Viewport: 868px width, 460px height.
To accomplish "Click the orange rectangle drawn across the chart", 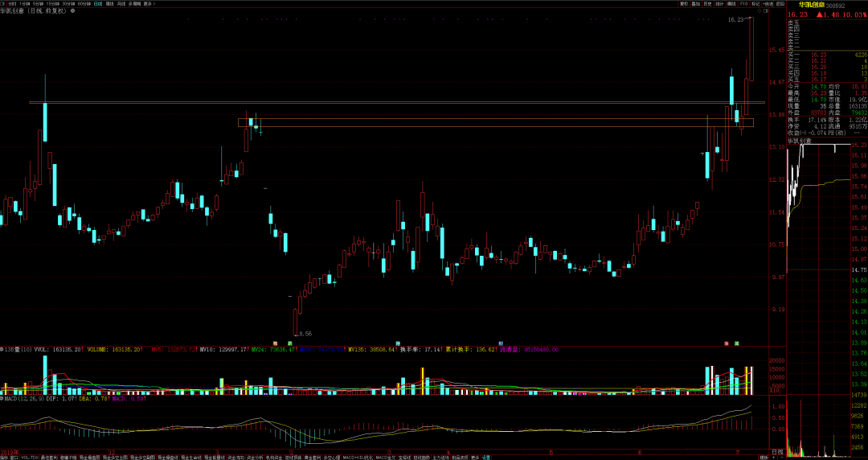I will pyautogui.click(x=495, y=122).
